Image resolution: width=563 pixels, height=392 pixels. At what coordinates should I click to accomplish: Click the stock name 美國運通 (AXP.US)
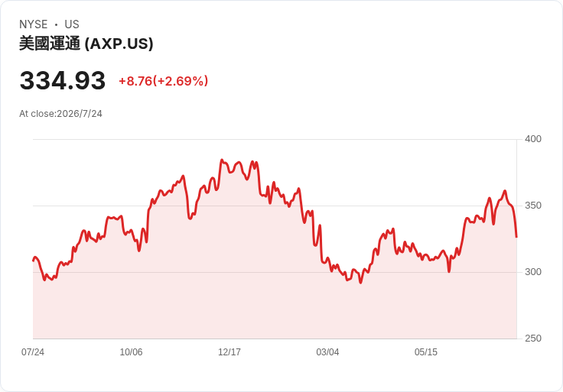click(x=86, y=44)
